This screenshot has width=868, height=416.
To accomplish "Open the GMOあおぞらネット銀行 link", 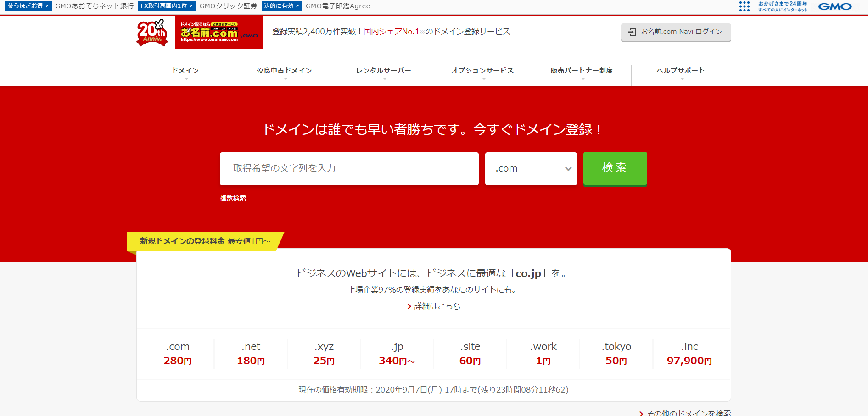I will pos(95,6).
